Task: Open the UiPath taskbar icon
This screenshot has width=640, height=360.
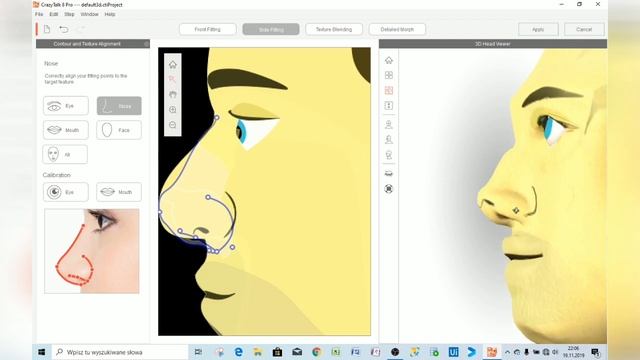Action: [453, 352]
